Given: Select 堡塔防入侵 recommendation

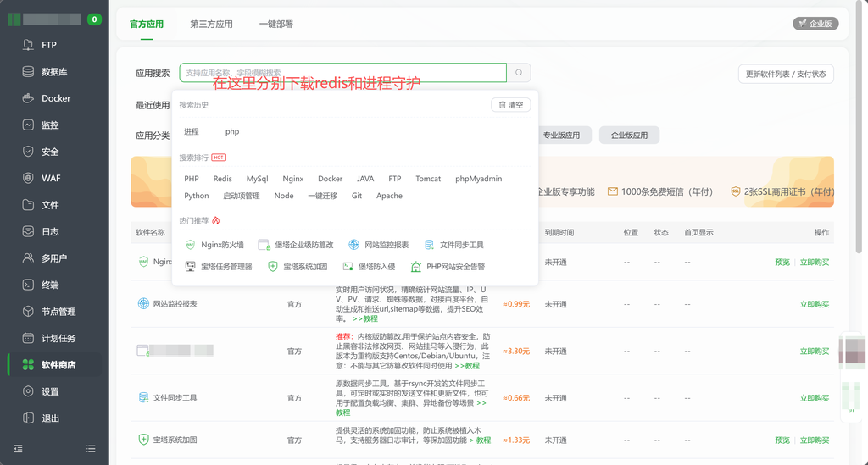Looking at the screenshot, I should (x=369, y=267).
